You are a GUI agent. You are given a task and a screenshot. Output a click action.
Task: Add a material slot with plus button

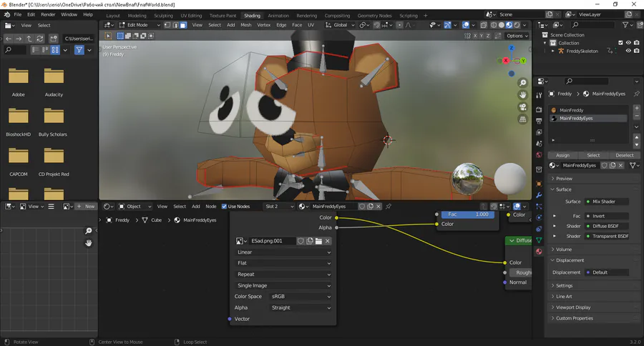point(637,109)
